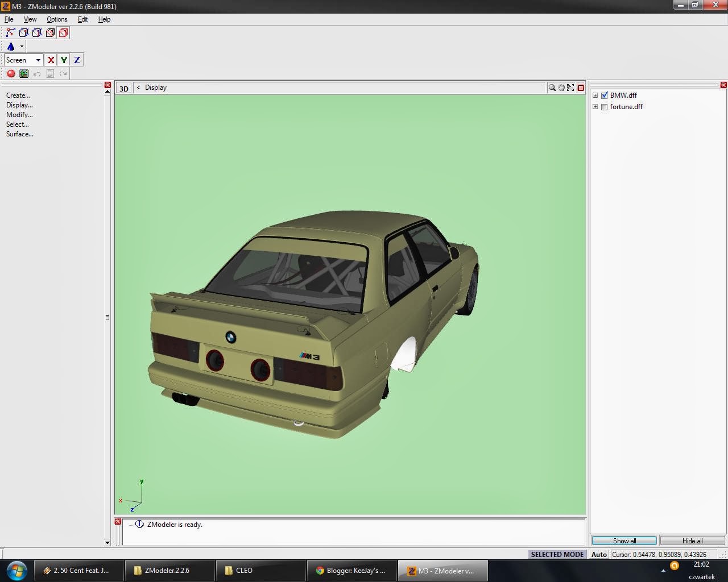Toggle the Z axis lock
Viewport: 728px width, 582px height.
tap(77, 60)
